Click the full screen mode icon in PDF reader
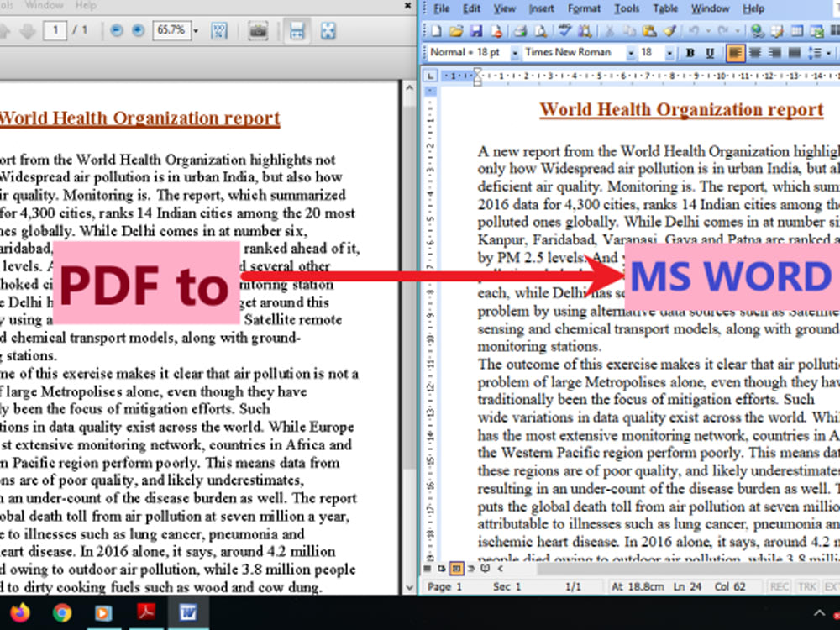This screenshot has width=840, height=630. pos(328,30)
